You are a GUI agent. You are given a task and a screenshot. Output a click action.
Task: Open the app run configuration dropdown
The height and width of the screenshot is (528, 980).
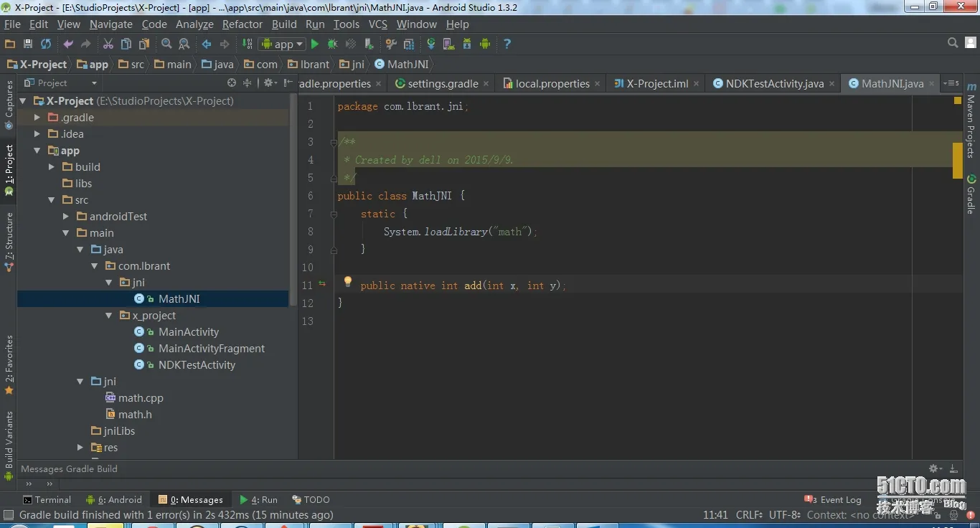click(282, 44)
